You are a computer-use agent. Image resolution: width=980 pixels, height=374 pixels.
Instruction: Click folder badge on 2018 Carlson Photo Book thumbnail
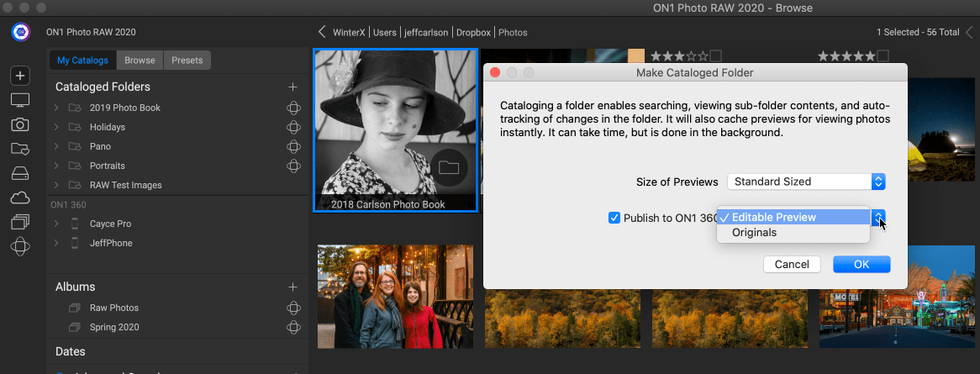(449, 167)
